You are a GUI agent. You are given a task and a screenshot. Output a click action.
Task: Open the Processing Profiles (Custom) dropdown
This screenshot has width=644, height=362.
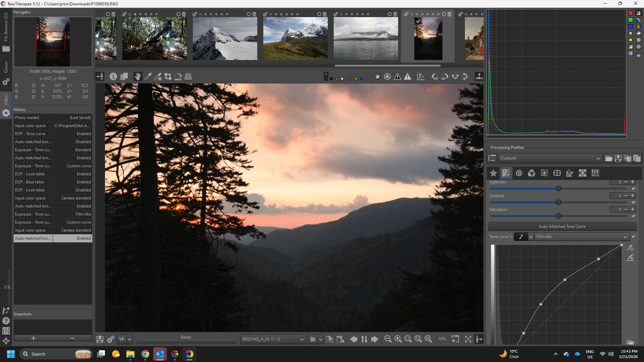[x=550, y=158]
